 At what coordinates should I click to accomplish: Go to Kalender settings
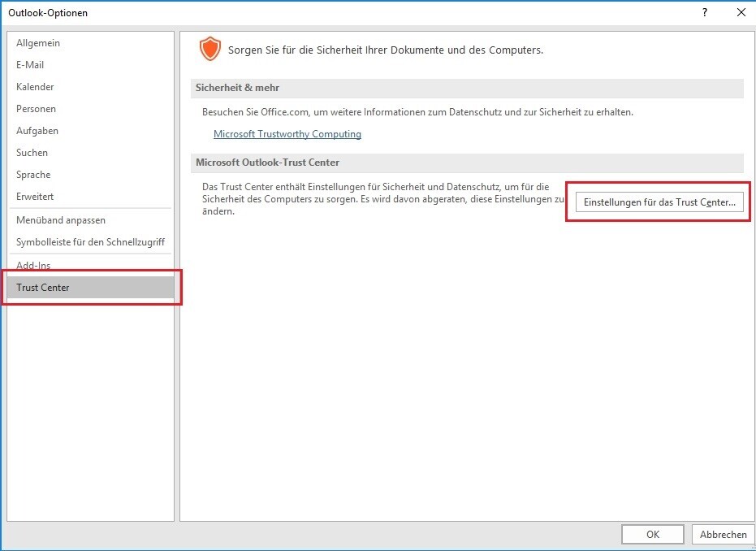point(90,87)
